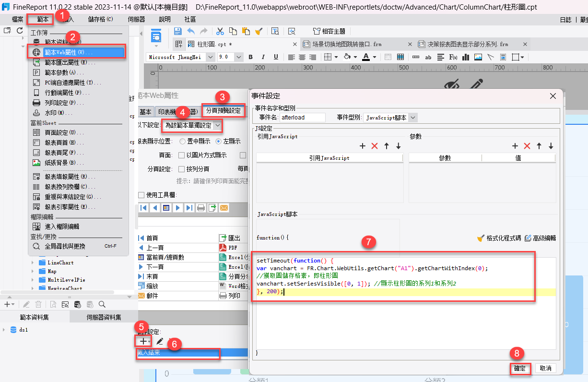Viewport: 588px width, 382px height.
Task: Remove referenced JavaScript with red X
Action: coord(375,146)
